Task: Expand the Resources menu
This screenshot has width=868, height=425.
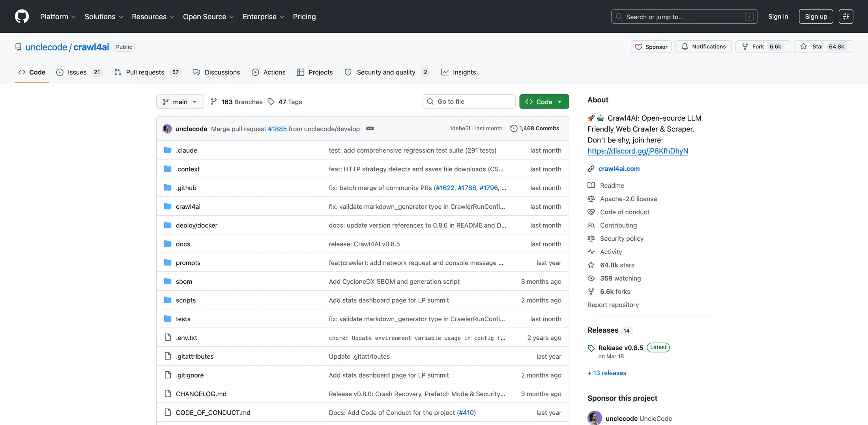Action: (x=153, y=17)
